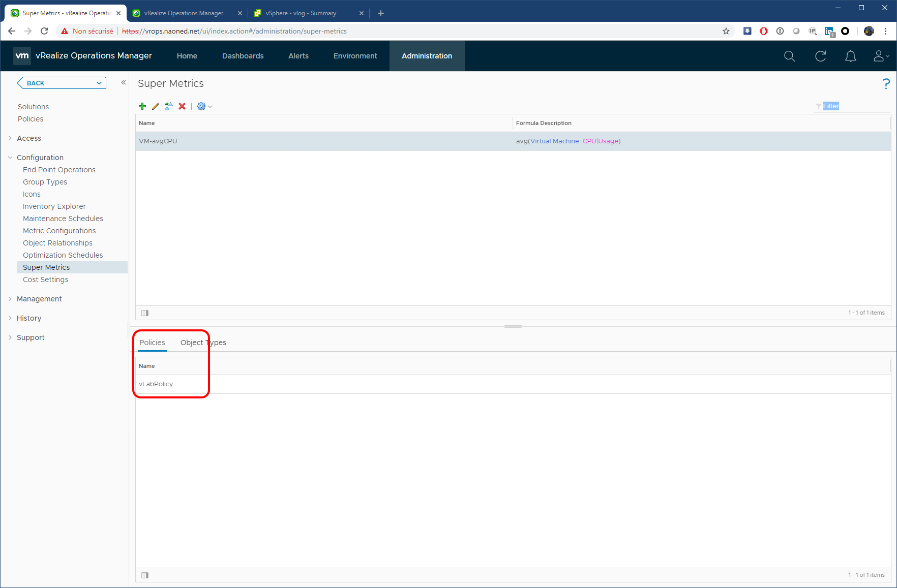The height and width of the screenshot is (588, 897).
Task: Switch to the Policies tab
Action: point(153,343)
